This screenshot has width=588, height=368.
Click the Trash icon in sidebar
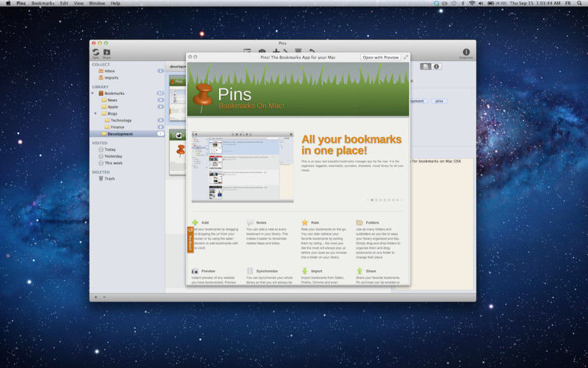(101, 179)
